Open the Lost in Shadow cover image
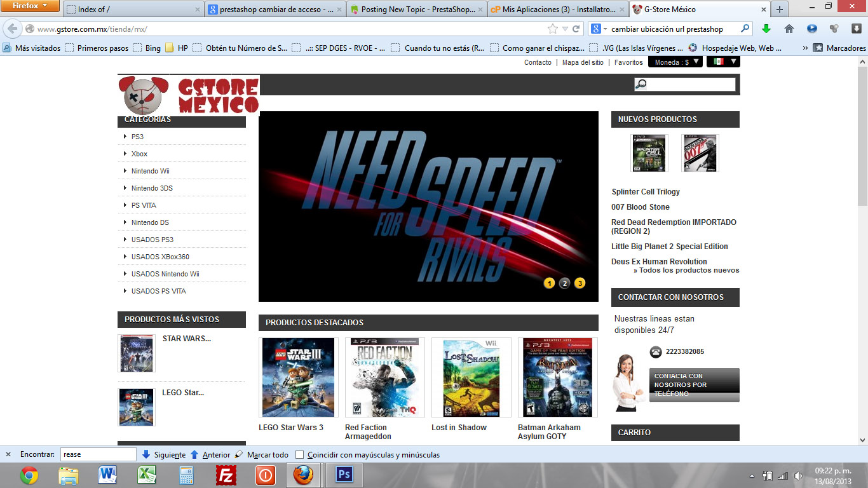This screenshot has height=488, width=868. pyautogui.click(x=471, y=377)
